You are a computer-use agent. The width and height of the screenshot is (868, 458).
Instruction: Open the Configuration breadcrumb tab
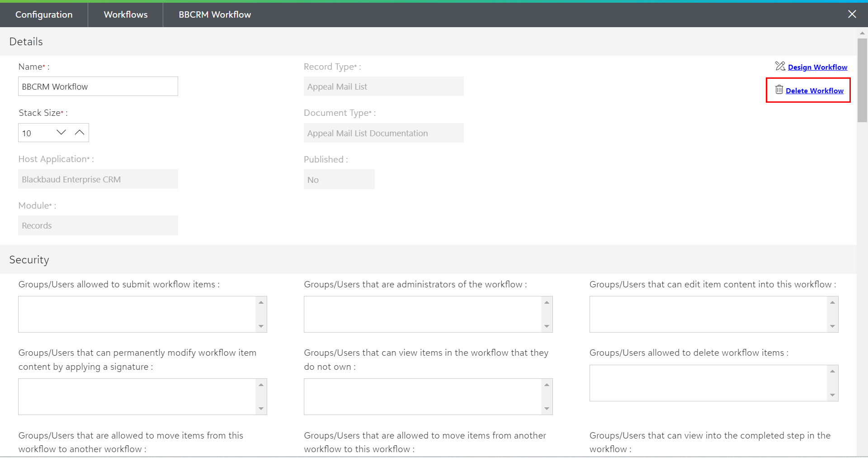(44, 14)
